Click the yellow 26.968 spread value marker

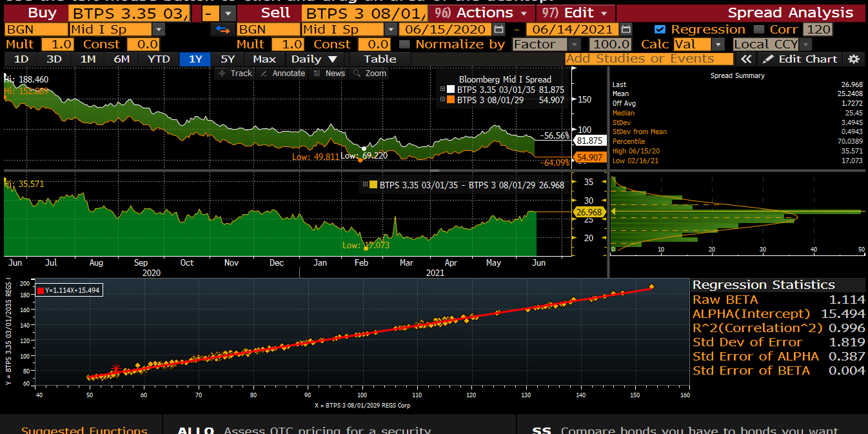click(589, 212)
